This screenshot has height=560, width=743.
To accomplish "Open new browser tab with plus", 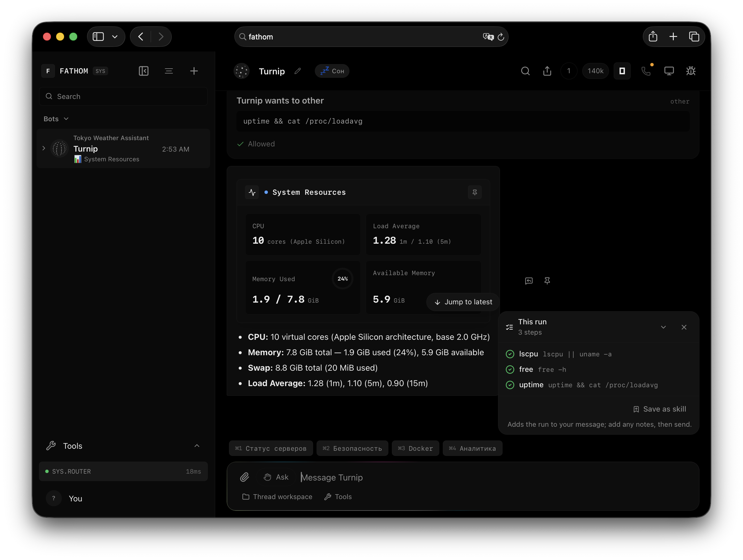I will [673, 37].
